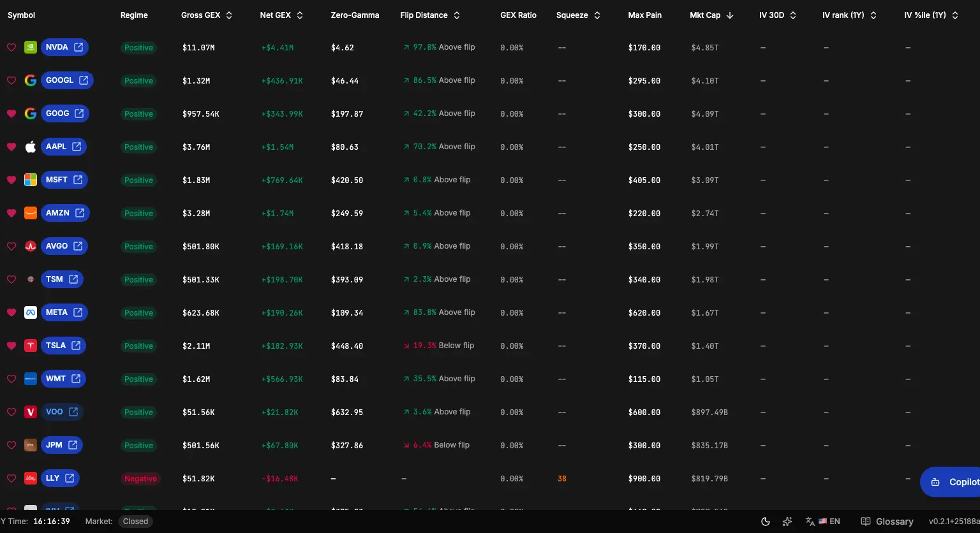Open the MSFT ticker link
Screen dimensions: 980x533
pyautogui.click(x=64, y=180)
